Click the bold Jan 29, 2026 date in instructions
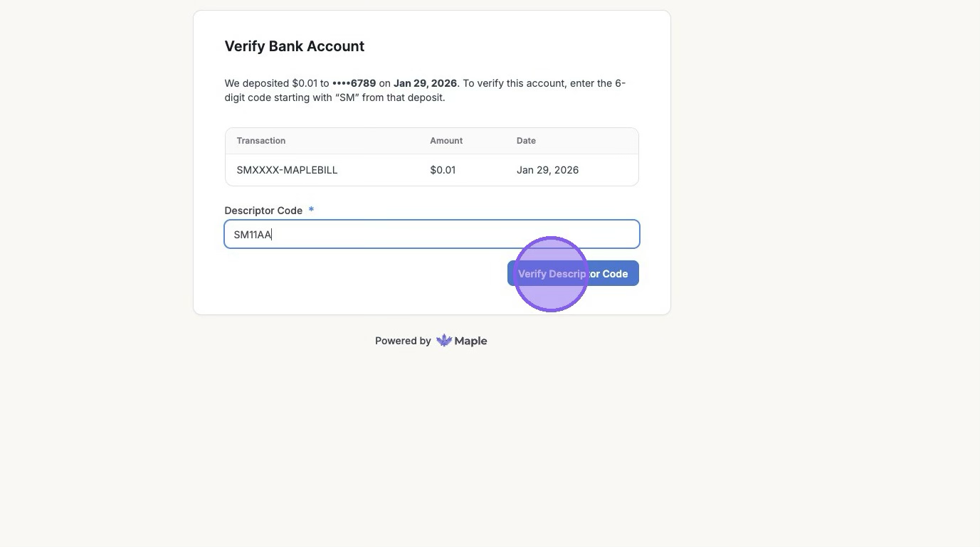Viewport: 980px width, 547px height. coord(425,83)
